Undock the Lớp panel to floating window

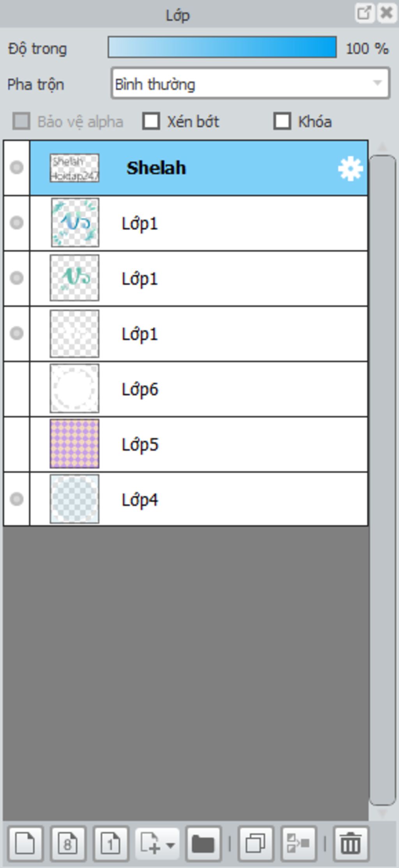pyautogui.click(x=364, y=13)
